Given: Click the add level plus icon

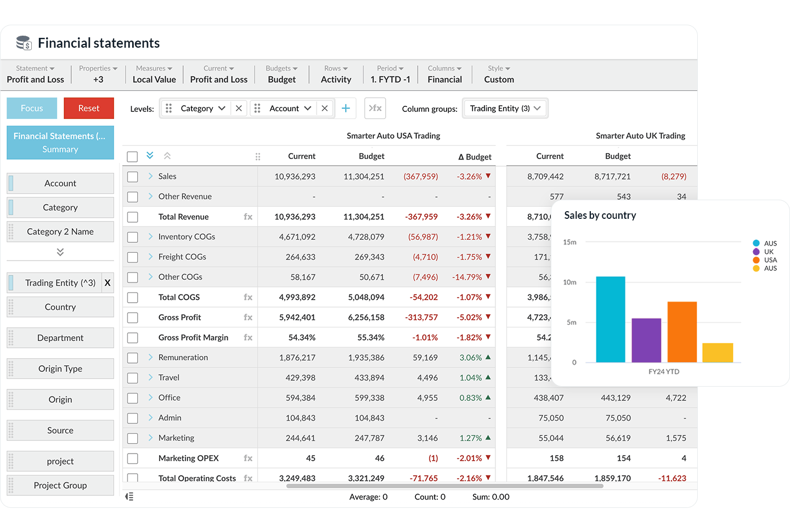Looking at the screenshot, I should 346,108.
